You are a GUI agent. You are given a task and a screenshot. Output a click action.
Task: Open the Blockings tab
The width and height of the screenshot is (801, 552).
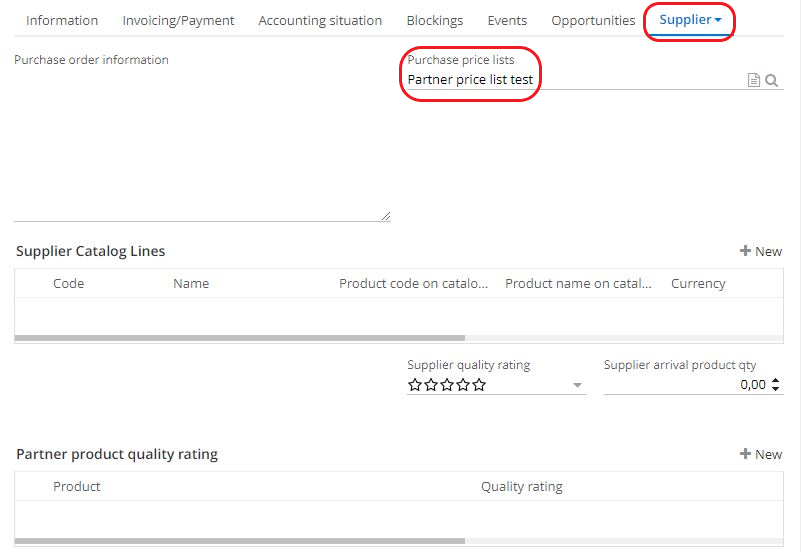tap(434, 21)
